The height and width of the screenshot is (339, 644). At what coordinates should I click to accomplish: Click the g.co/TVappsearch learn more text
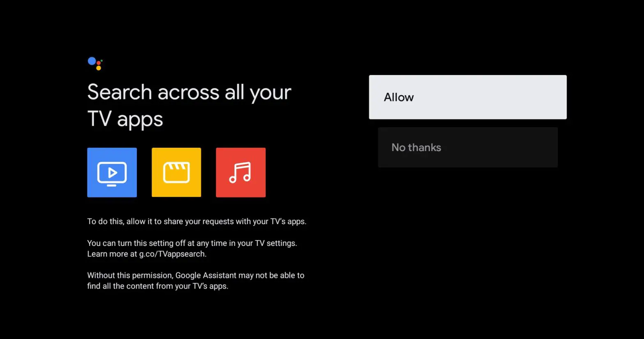pyautogui.click(x=147, y=254)
